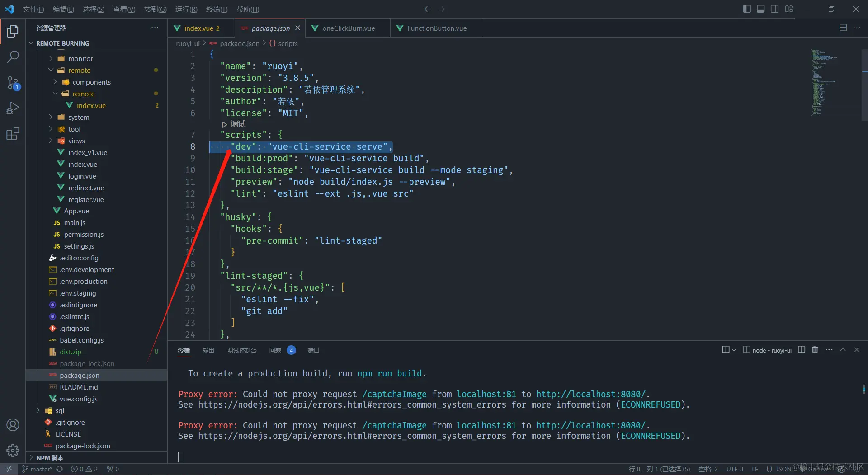Open the Source Control view
Screen dimensions: 868x475
click(13, 83)
